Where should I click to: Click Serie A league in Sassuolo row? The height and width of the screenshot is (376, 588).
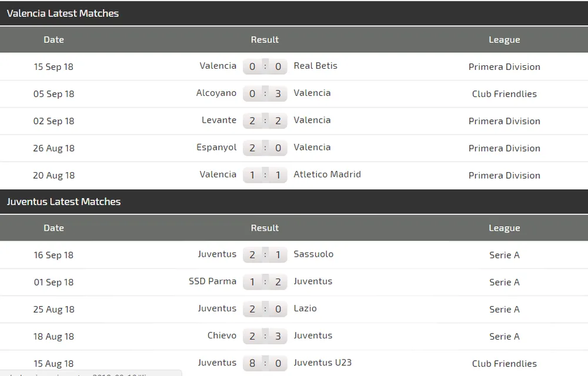pyautogui.click(x=504, y=255)
